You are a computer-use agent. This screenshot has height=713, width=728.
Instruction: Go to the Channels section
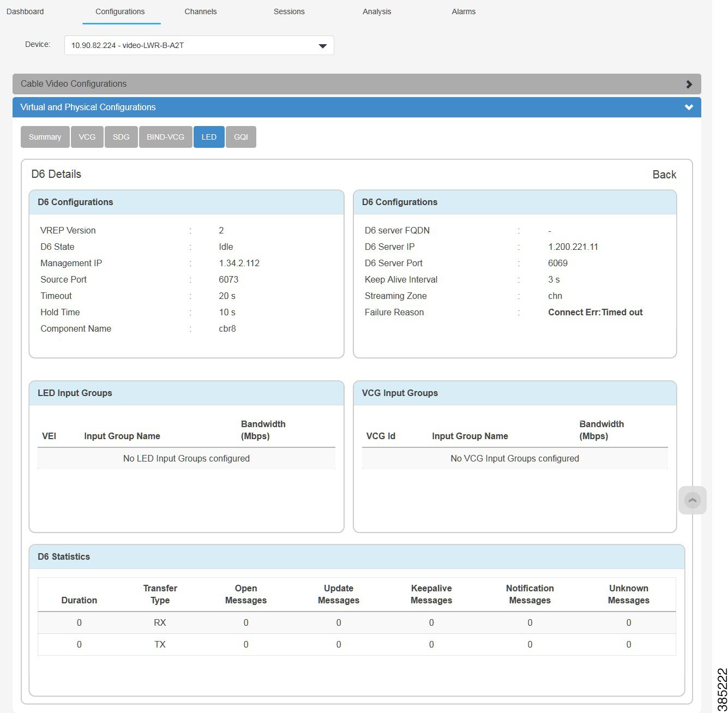point(200,11)
